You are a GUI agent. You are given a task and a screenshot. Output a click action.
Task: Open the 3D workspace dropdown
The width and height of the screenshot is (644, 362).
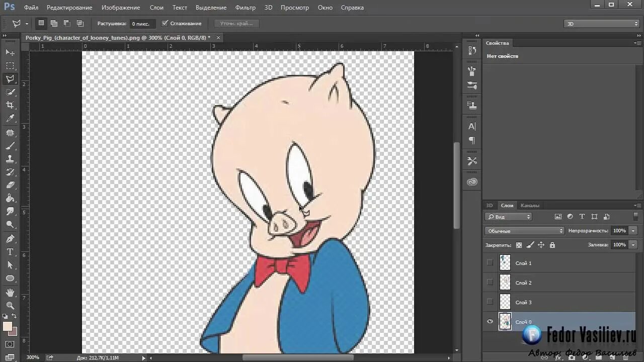[x=601, y=24]
